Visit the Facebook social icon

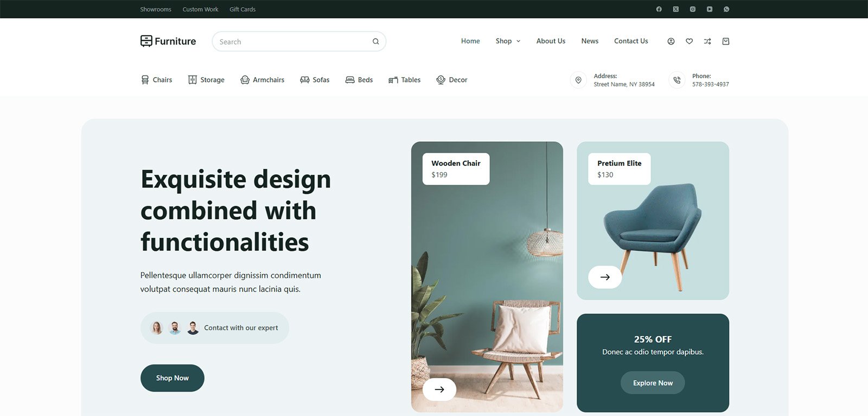coord(659,9)
